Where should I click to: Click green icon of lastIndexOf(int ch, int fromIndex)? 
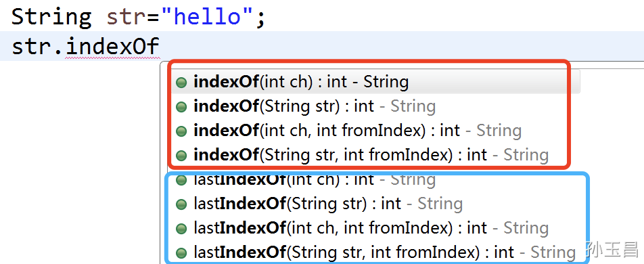coord(181,228)
